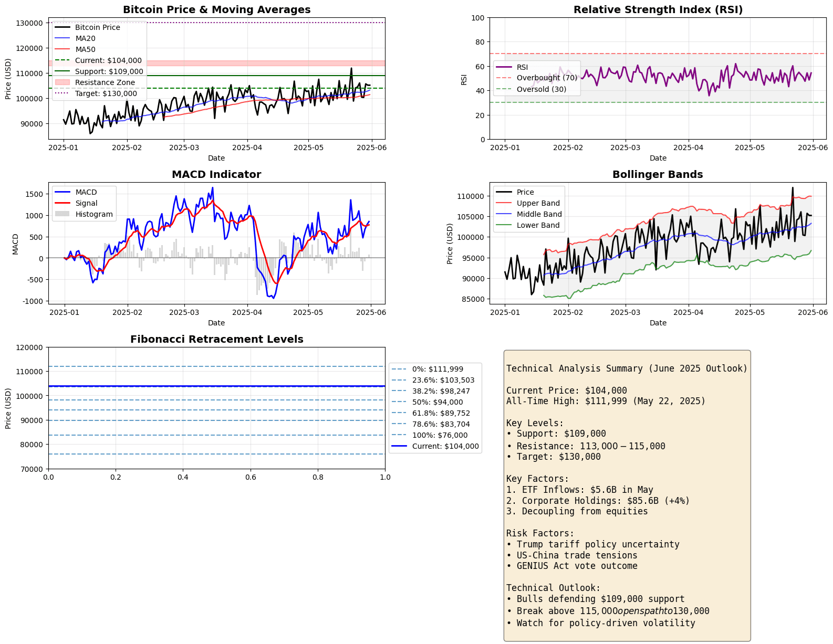Click the 'Bitcoin Price & Moving Averages' chart title
833x644 pixels.
coord(216,9)
